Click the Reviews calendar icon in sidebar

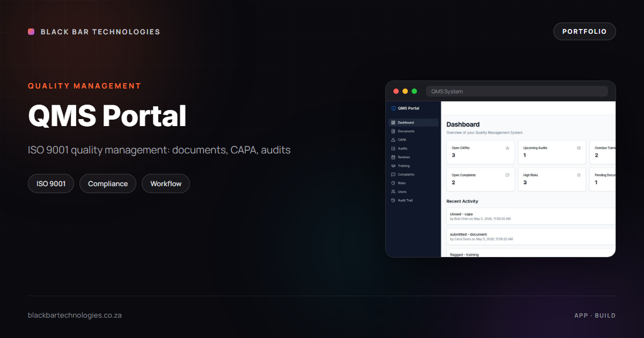coord(393,157)
